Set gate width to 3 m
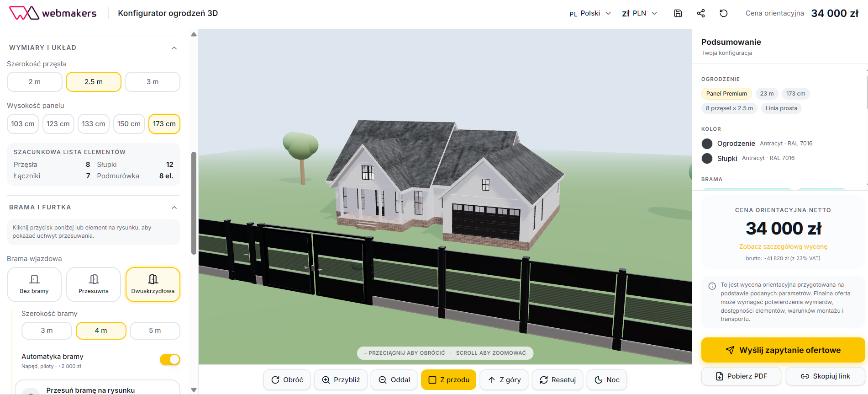Viewport: 868px width, 395px height. pyautogui.click(x=47, y=331)
